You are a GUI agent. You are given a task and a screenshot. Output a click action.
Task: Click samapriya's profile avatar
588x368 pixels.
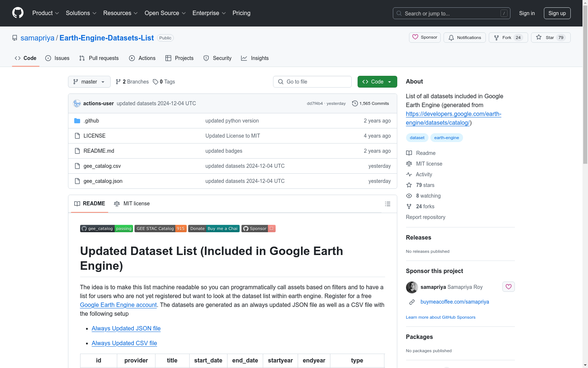[412, 287]
